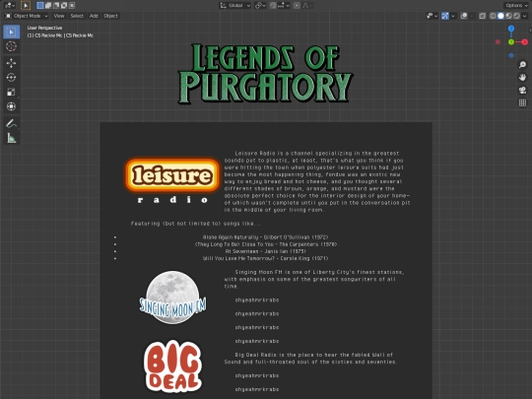
Task: Click the zoom view magnifier icon
Action: (x=522, y=64)
